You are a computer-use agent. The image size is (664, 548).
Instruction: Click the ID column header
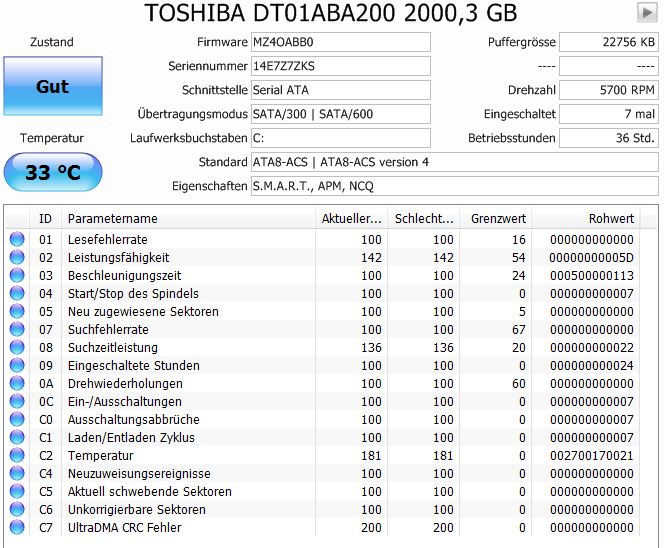point(45,219)
